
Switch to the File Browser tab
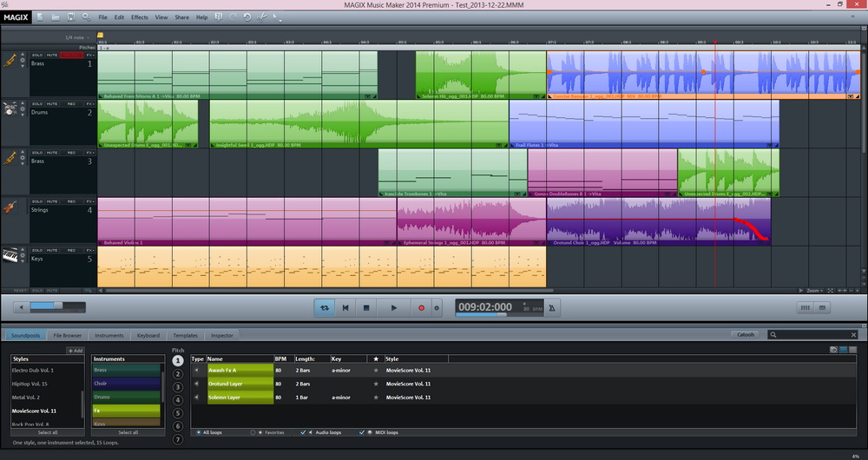tap(68, 335)
